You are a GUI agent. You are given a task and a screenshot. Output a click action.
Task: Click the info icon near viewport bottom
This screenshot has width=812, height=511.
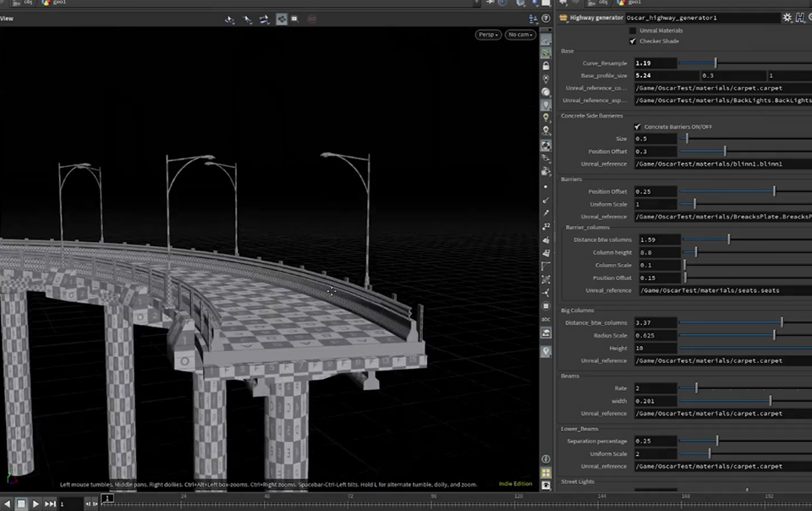[546, 459]
